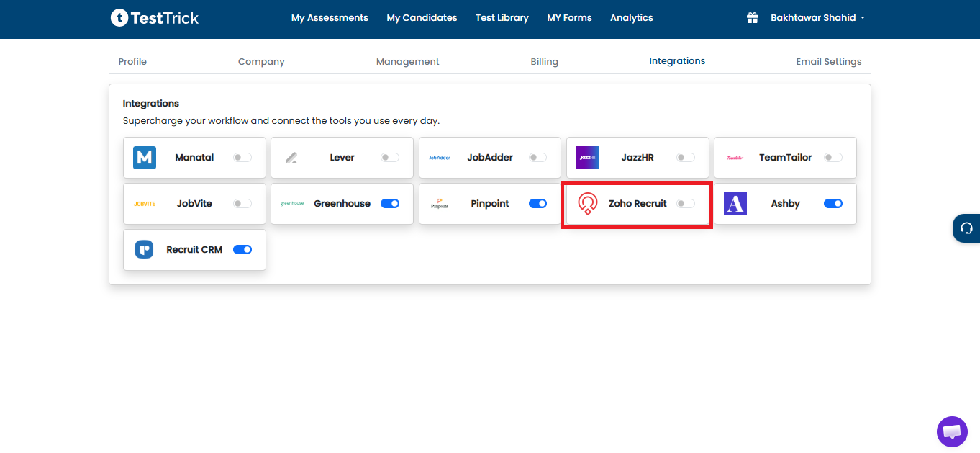
Task: Click the Pinpoint card label
Action: coord(490,204)
